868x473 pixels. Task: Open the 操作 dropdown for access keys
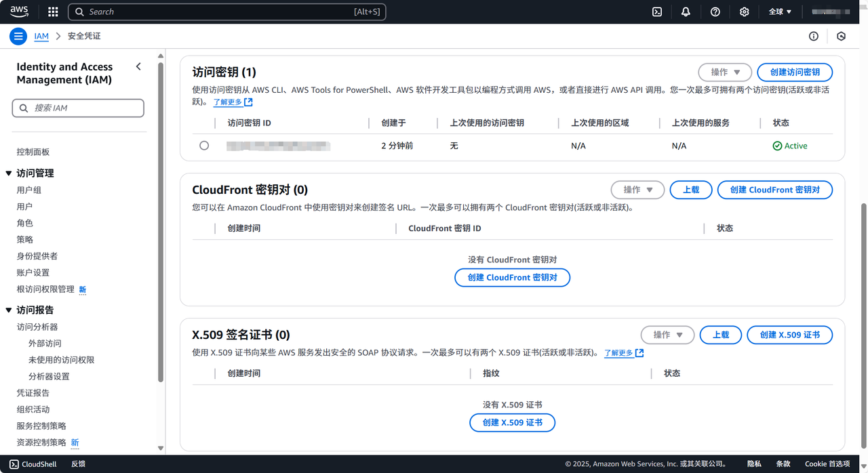click(725, 72)
